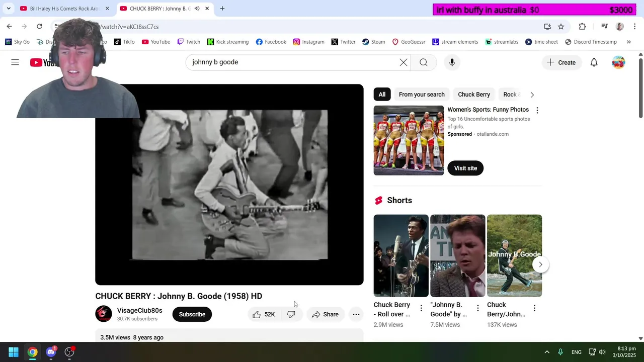The image size is (644, 362).
Task: Reload the current page
Action: 39,27
